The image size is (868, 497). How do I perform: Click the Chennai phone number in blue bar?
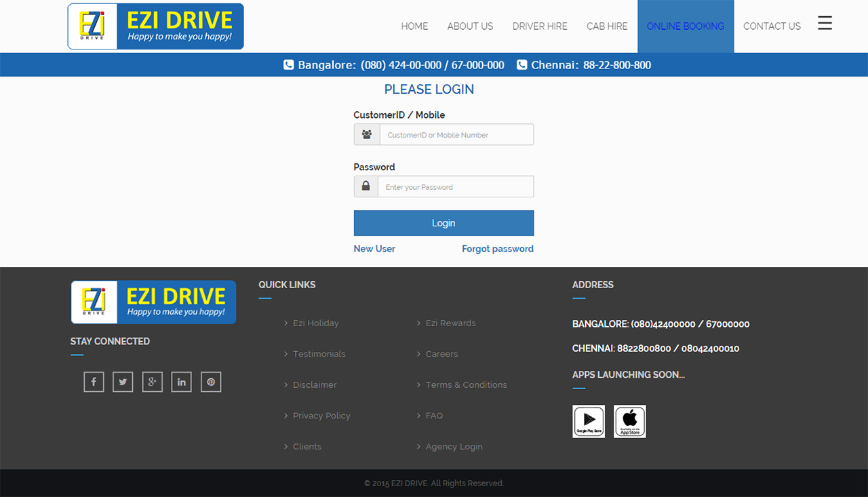tap(617, 65)
